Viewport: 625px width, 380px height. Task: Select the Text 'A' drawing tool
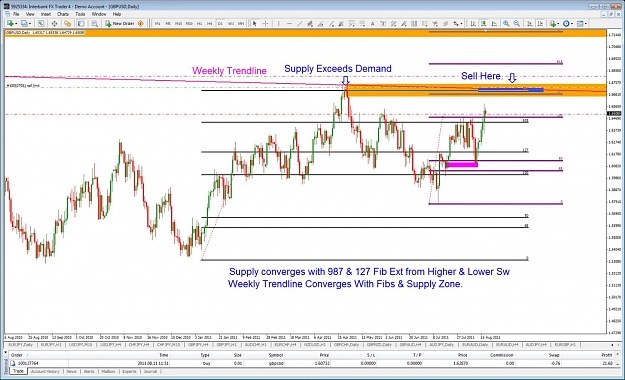point(372,24)
